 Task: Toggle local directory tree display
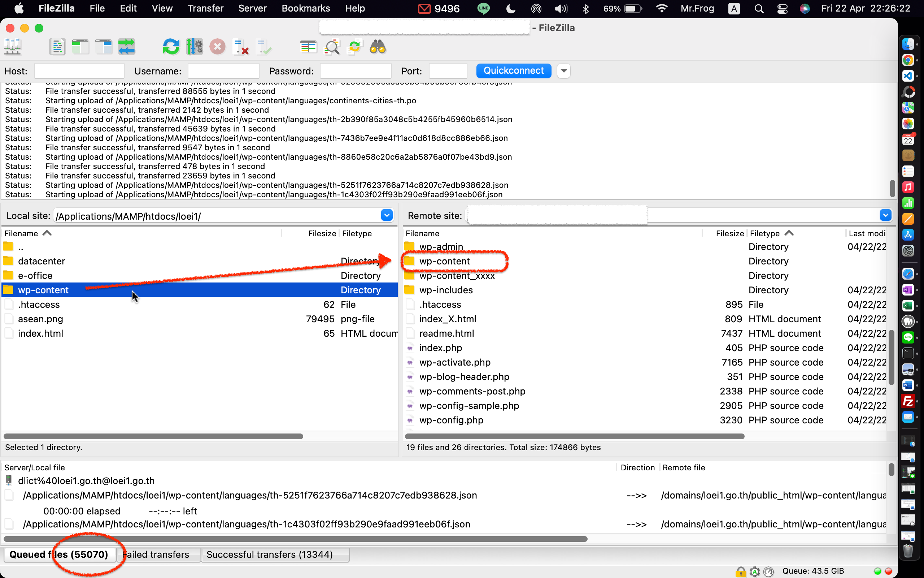[x=80, y=47]
